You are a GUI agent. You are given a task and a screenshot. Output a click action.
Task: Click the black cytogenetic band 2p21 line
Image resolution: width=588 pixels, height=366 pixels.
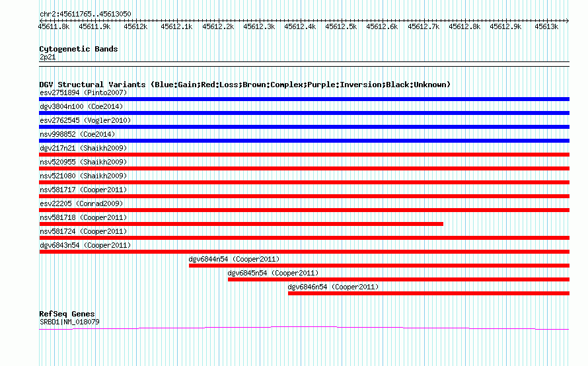click(x=304, y=64)
